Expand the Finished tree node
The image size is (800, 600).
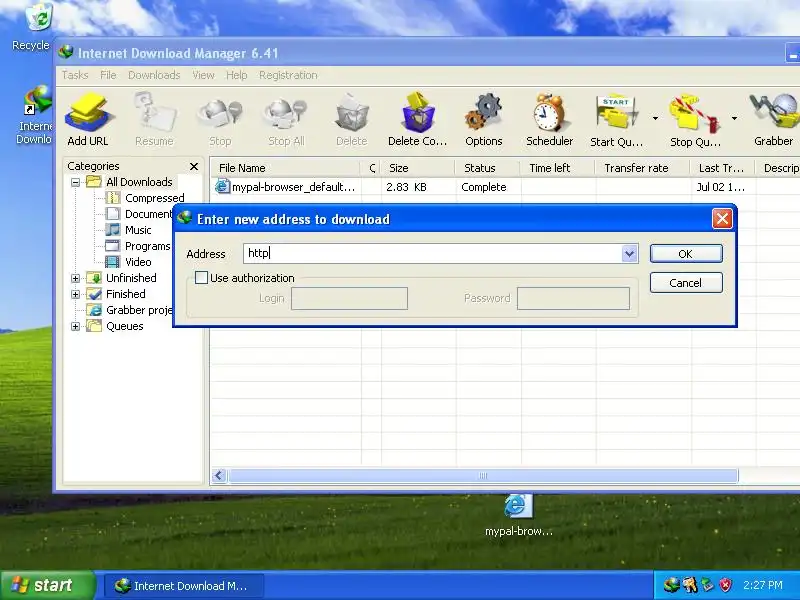[x=76, y=294]
